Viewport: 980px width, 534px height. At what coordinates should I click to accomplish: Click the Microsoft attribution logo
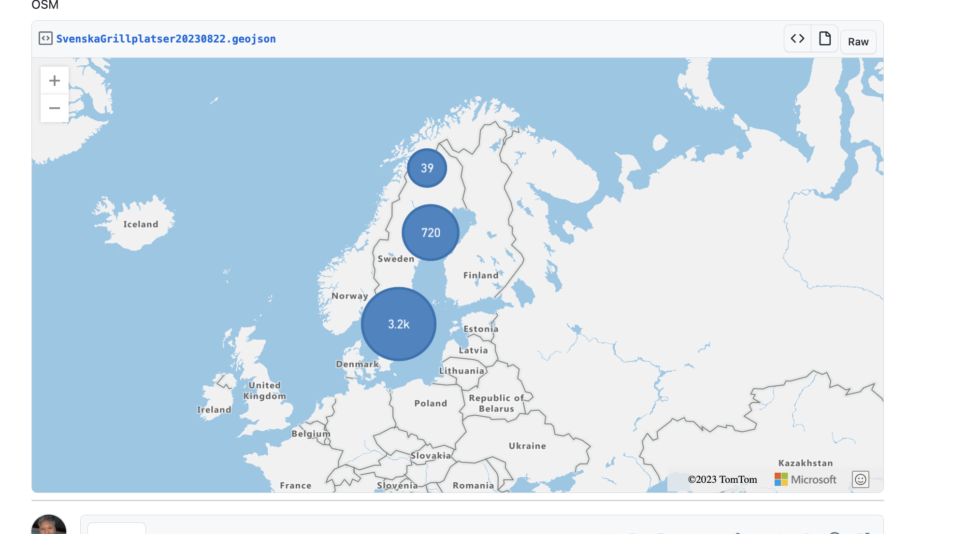(x=806, y=479)
